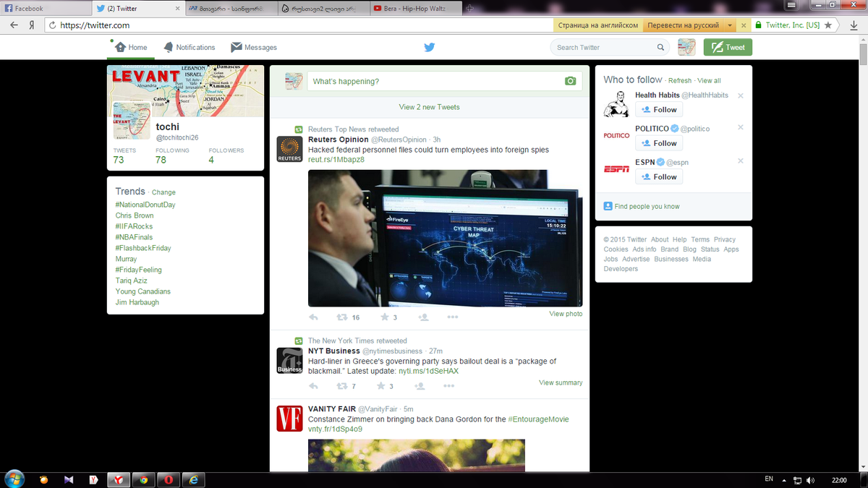Image resolution: width=868 pixels, height=488 pixels.
Task: Open VANITY FAIR avatar thumbnail
Action: 289,419
